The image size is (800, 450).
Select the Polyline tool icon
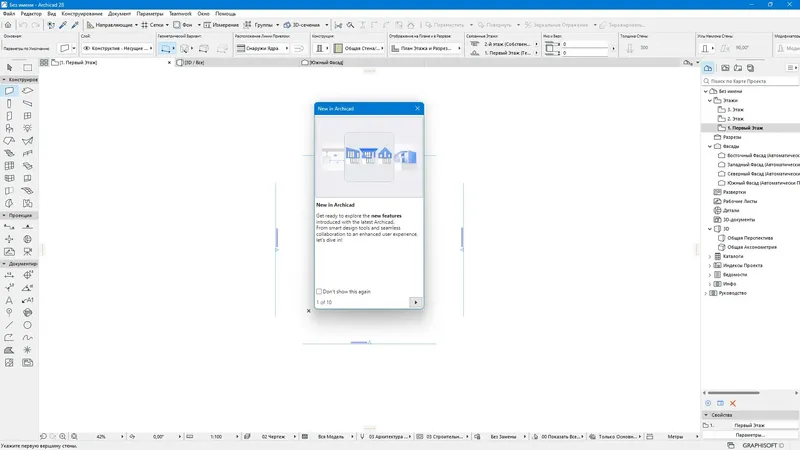[x=9, y=338]
